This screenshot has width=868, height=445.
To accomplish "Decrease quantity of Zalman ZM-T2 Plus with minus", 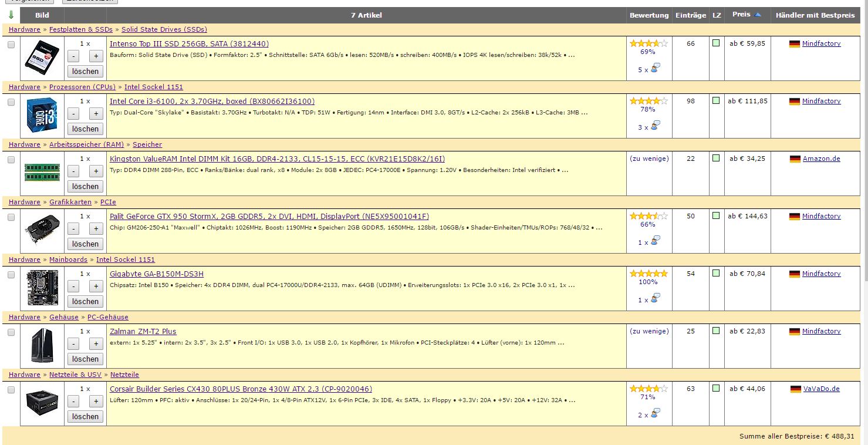I will (74, 344).
